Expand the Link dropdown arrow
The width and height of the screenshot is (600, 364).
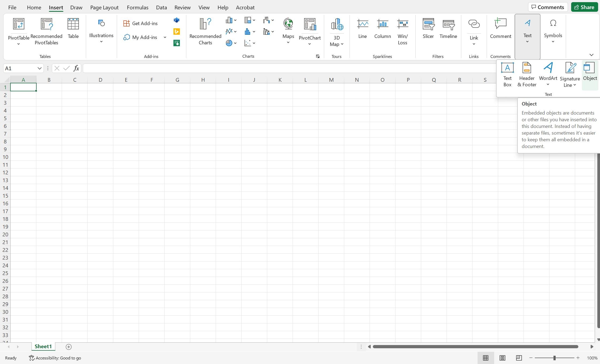473,45
